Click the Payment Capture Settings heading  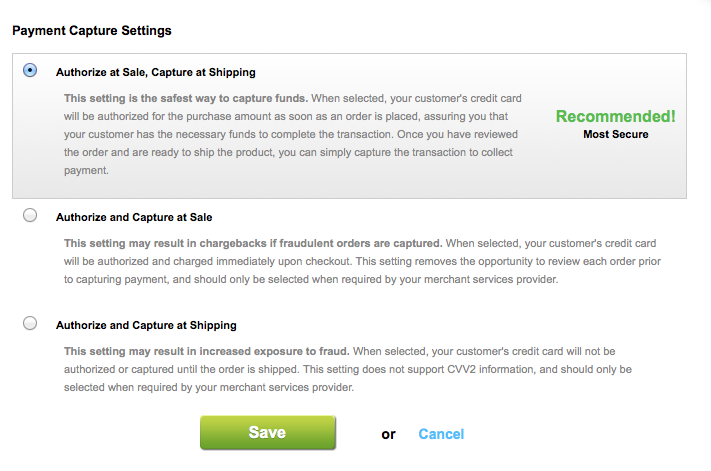pyautogui.click(x=92, y=30)
